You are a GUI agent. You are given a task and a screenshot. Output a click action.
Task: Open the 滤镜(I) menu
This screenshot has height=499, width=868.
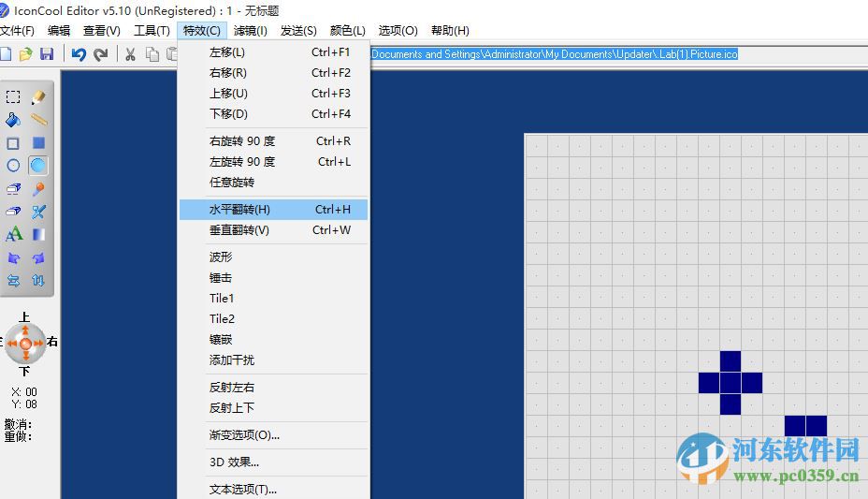pyautogui.click(x=251, y=31)
